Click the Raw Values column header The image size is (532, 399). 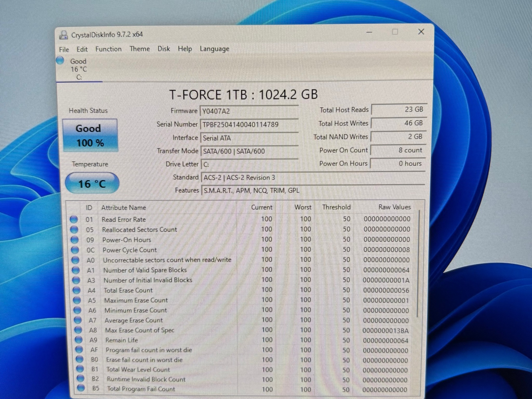click(395, 207)
